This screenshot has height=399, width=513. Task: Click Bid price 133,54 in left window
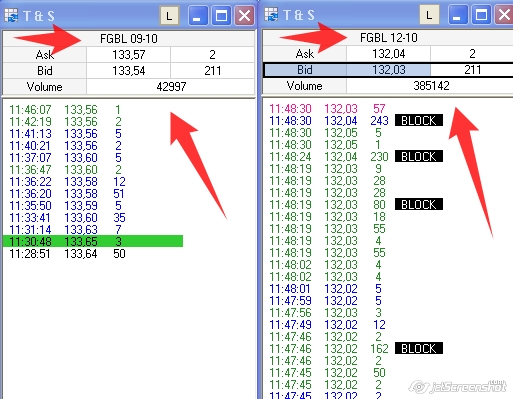(129, 71)
